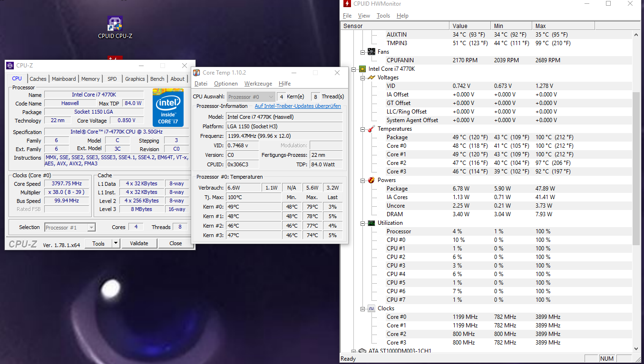Switch to the Caches tab in CPU-Z

tap(38, 79)
